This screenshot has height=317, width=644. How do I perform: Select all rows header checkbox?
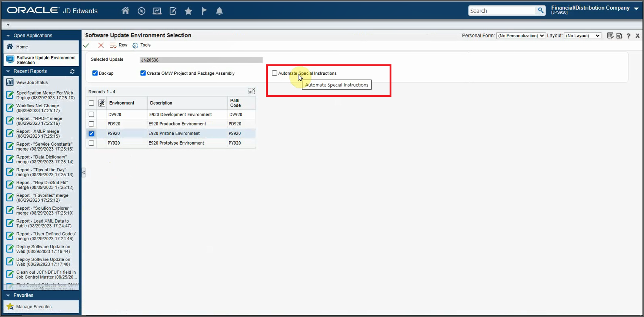point(91,103)
